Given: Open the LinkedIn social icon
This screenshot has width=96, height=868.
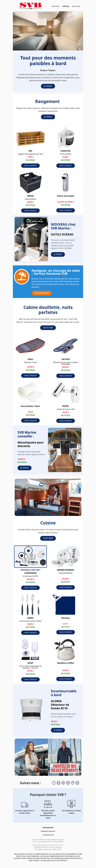Looking at the screenshot, I should point(72,783).
